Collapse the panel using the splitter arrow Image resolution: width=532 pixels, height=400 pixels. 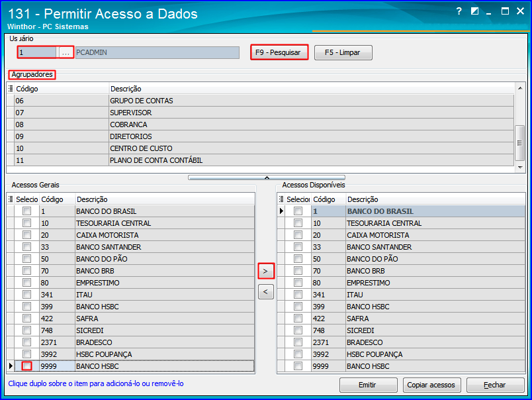267,177
